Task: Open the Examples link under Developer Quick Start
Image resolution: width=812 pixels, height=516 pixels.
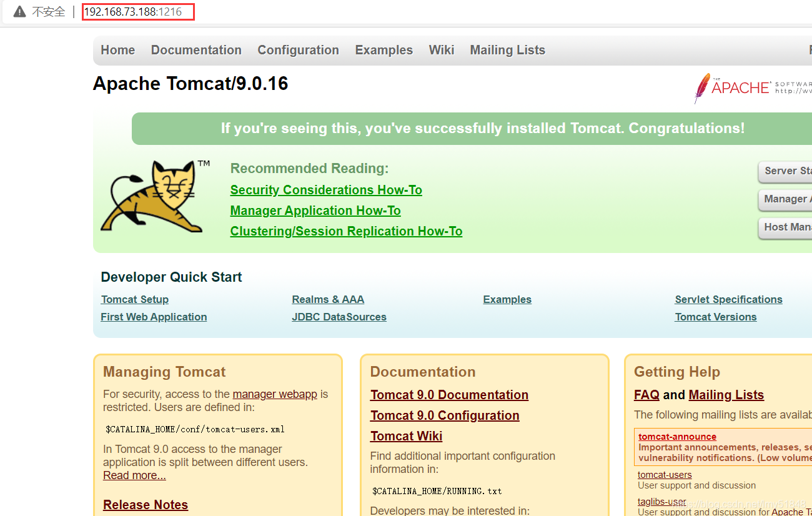Action: coord(507,299)
